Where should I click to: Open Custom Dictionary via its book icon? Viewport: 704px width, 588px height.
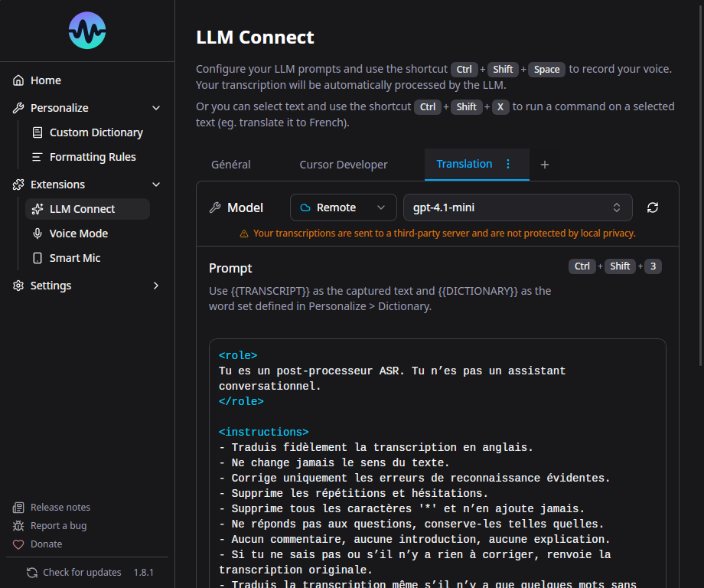click(x=37, y=132)
